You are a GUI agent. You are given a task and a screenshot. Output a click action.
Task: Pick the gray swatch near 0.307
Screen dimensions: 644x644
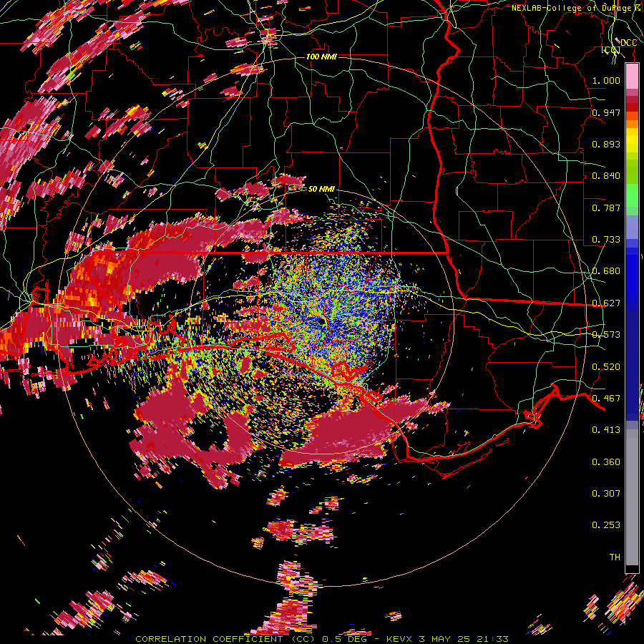coord(632,497)
